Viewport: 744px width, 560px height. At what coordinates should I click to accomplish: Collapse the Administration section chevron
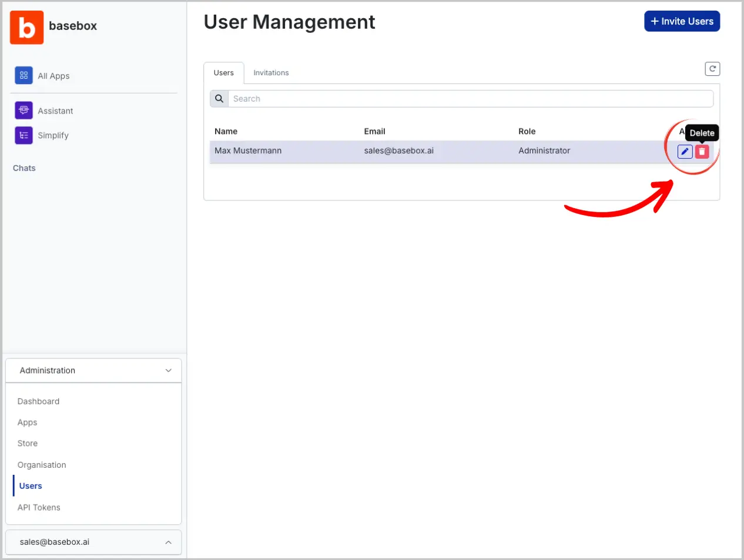168,371
